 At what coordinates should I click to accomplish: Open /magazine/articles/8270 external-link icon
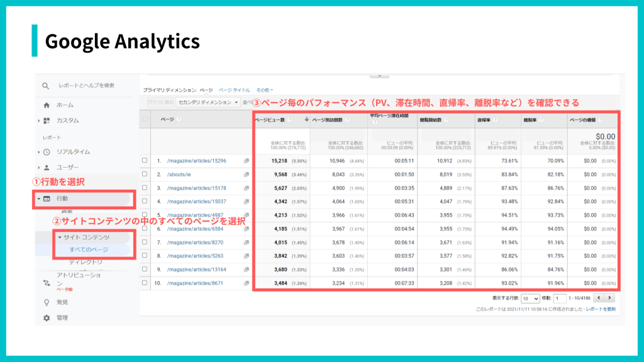click(247, 243)
